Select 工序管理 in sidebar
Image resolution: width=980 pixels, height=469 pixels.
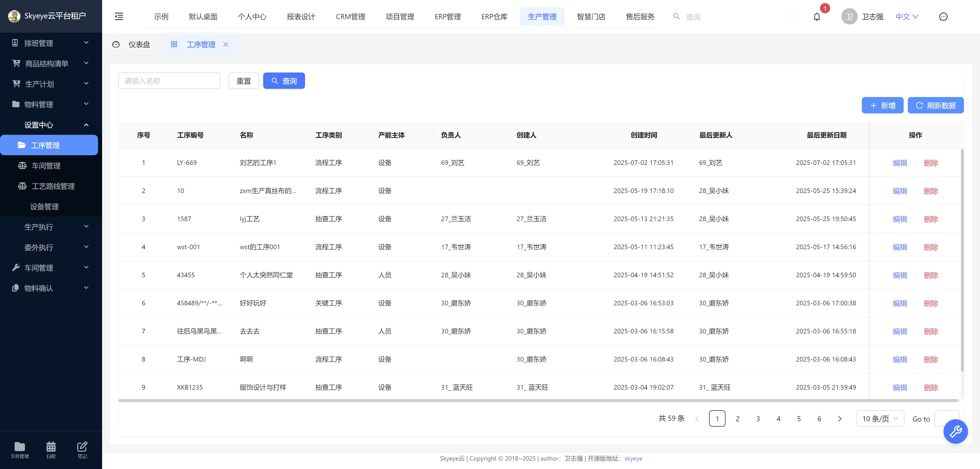[x=49, y=145]
